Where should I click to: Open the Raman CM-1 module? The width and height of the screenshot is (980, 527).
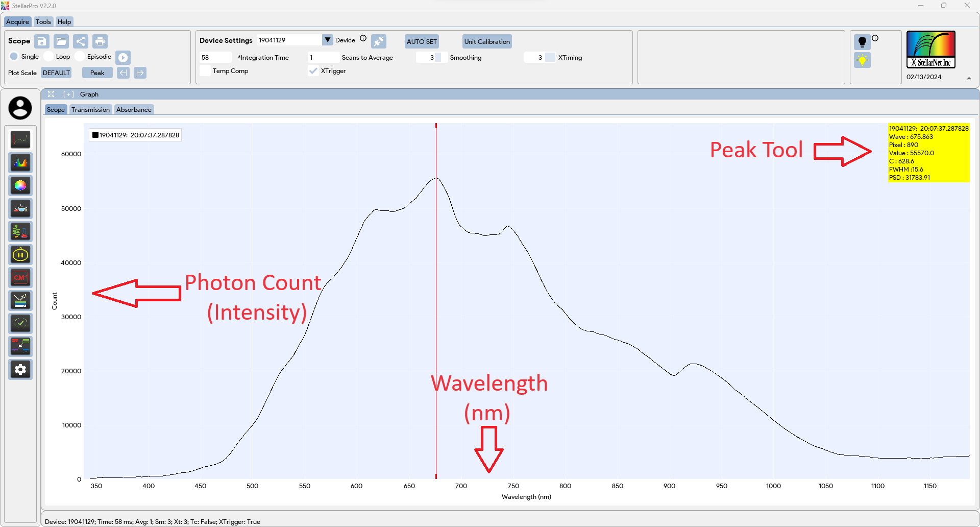click(20, 277)
